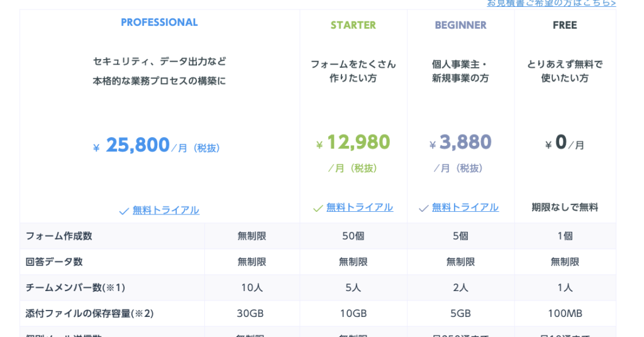Open the PROFESSIONAL plan 無料トライアル link
The image size is (644, 337).
point(166,211)
